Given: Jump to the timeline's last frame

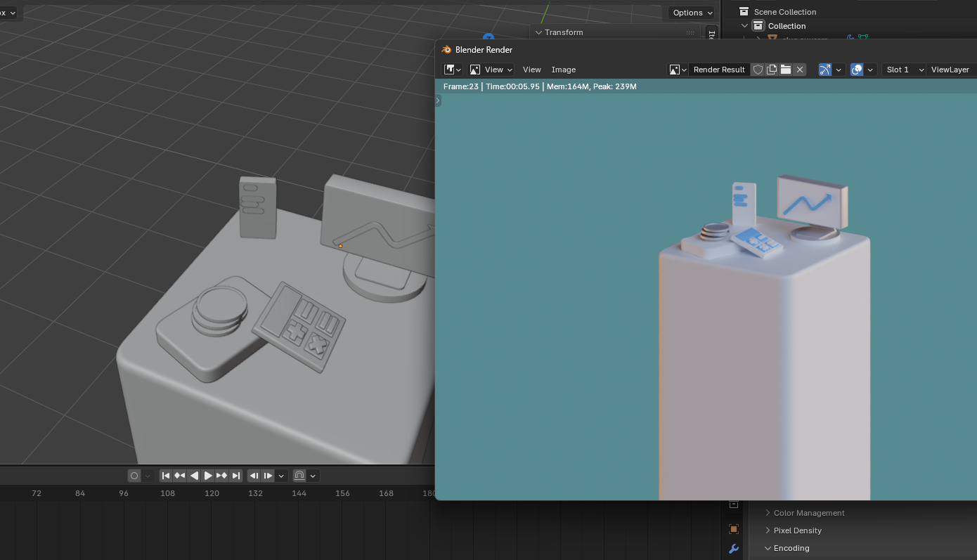Looking at the screenshot, I should 236,476.
